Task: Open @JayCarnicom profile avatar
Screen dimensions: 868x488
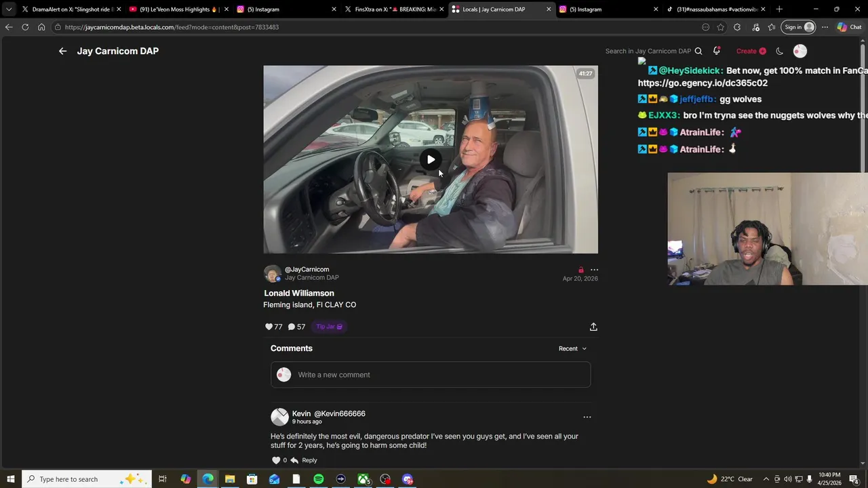Action: 273,274
